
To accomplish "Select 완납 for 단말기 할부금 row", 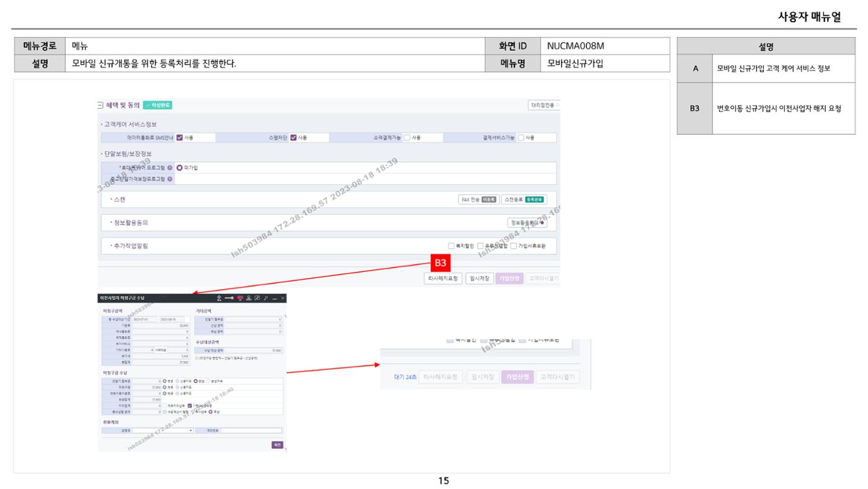I will [195, 381].
